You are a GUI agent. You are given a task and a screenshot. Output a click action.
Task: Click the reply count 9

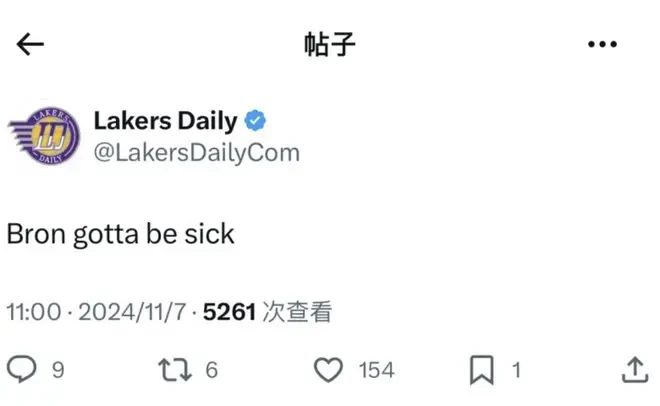click(58, 370)
